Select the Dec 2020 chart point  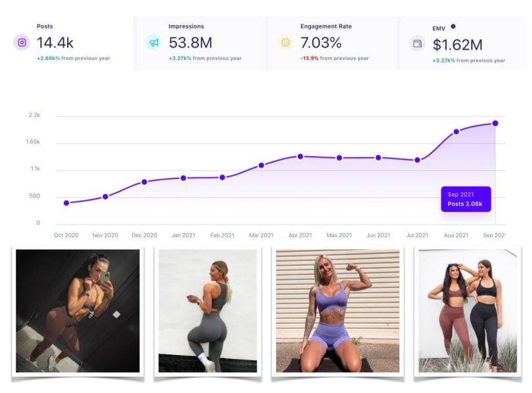144,182
